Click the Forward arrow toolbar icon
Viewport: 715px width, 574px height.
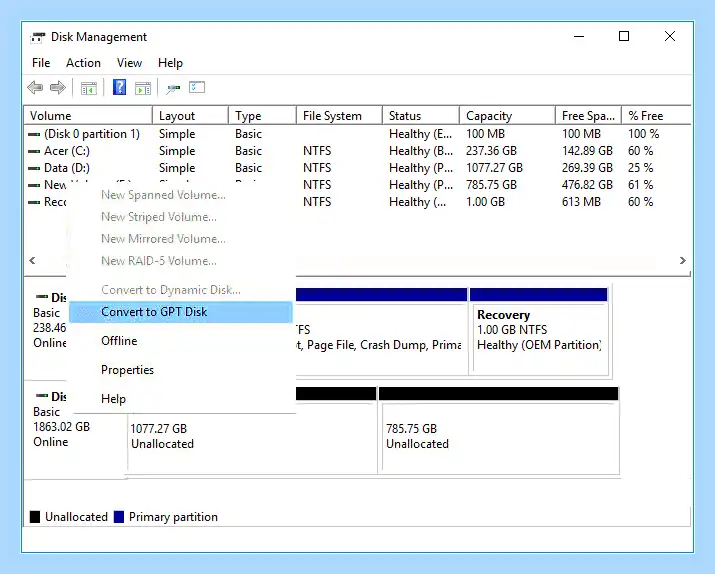click(x=57, y=88)
